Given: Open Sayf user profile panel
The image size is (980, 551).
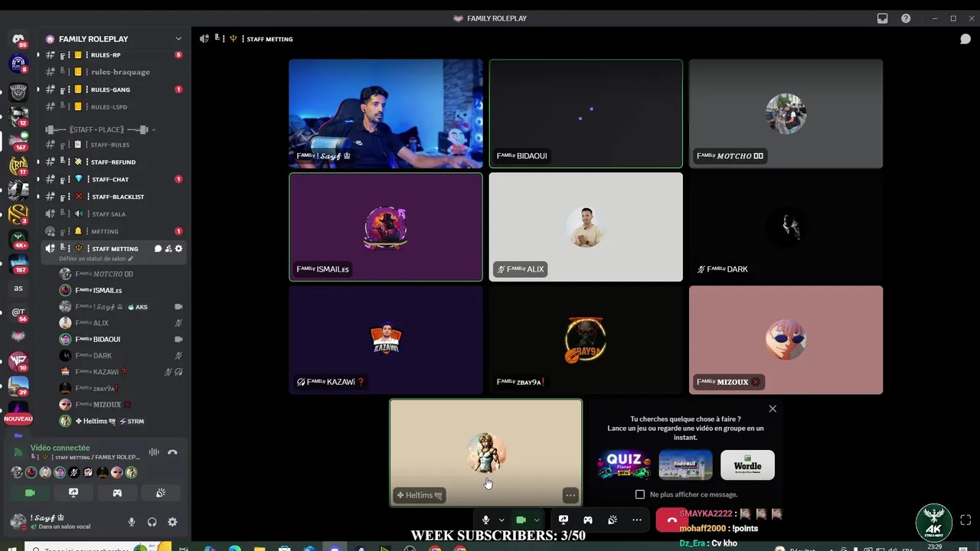Looking at the screenshot, I should 61,522.
